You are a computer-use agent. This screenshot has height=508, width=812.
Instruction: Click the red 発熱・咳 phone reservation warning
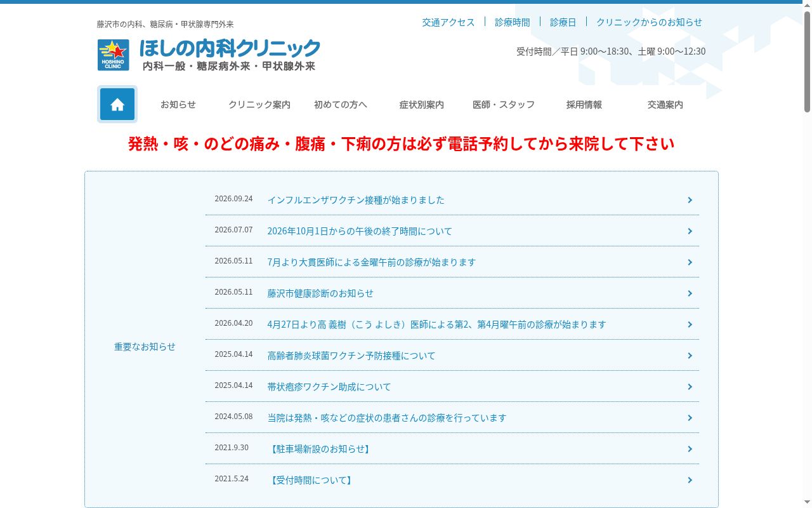tap(402, 144)
